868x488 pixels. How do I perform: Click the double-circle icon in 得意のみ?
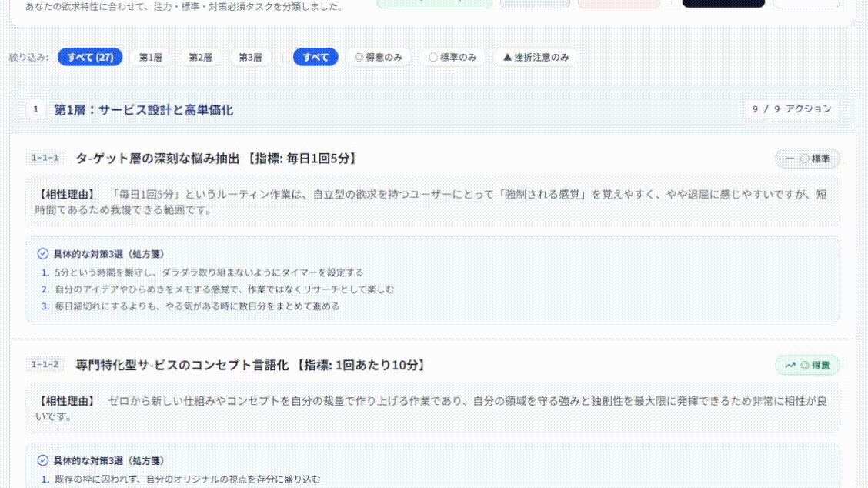359,57
